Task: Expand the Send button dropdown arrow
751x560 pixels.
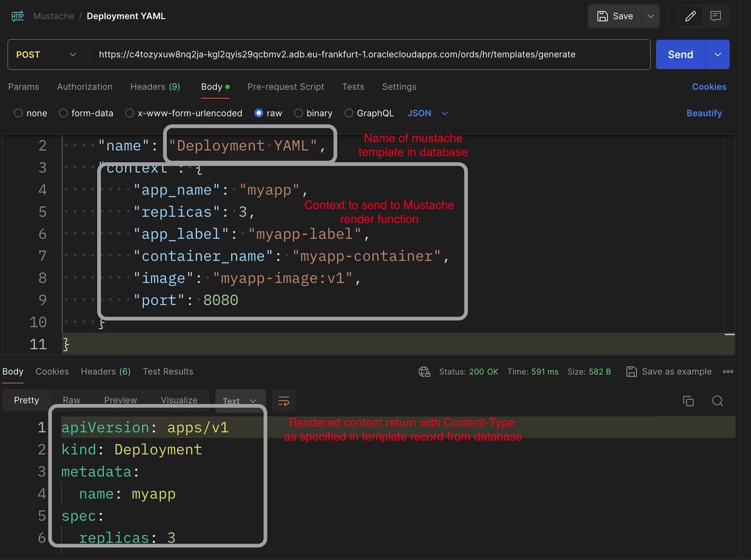Action: 717,54
